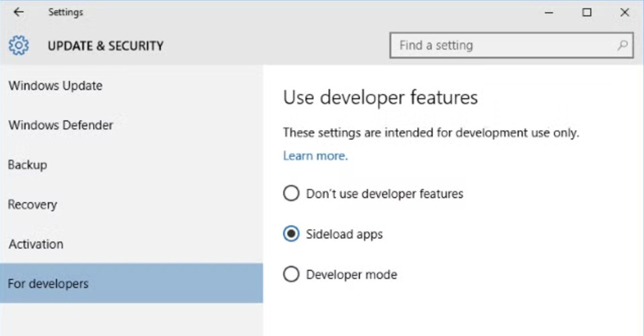Viewport: 644px width, 336px height.
Task: Open the Backup section
Action: [x=131, y=165]
